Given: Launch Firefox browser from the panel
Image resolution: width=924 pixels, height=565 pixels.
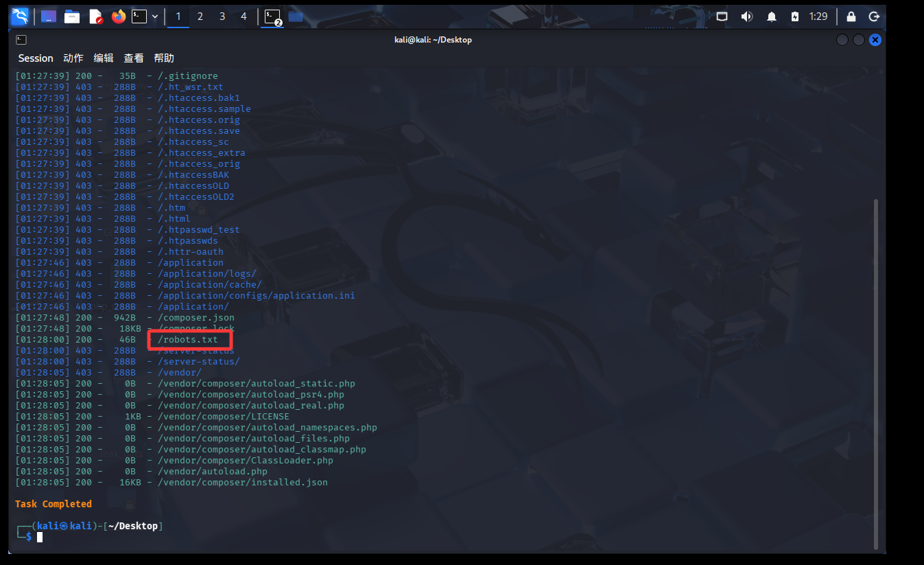Looking at the screenshot, I should 119,16.
